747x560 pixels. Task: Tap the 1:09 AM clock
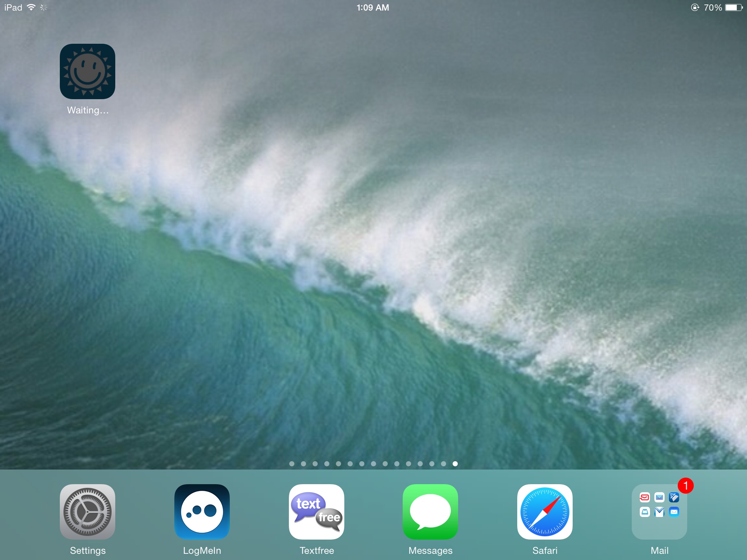(x=373, y=7)
